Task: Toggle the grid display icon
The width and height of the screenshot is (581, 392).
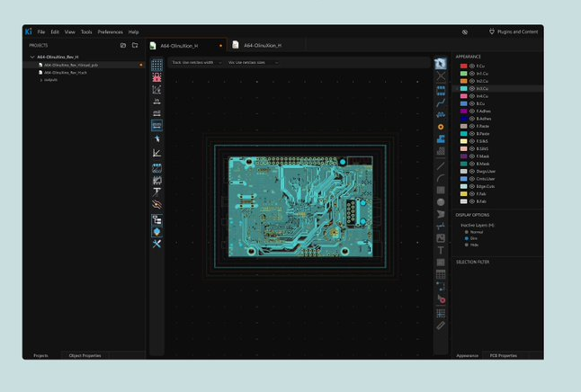Action: [x=156, y=66]
